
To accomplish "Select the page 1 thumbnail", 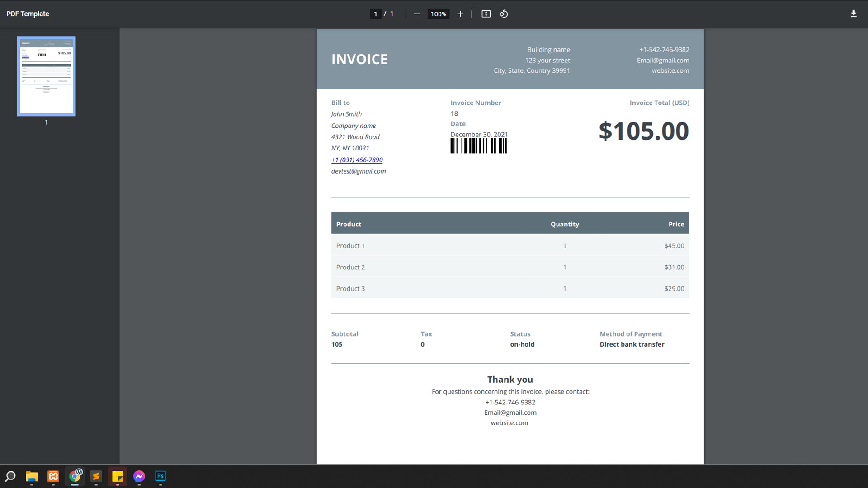I will click(x=47, y=76).
